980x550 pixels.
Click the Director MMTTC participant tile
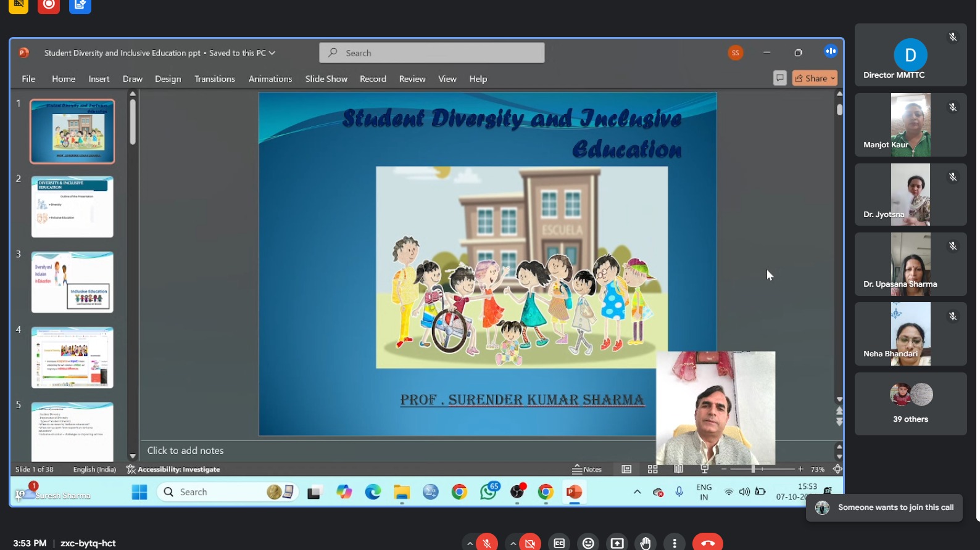[910, 55]
